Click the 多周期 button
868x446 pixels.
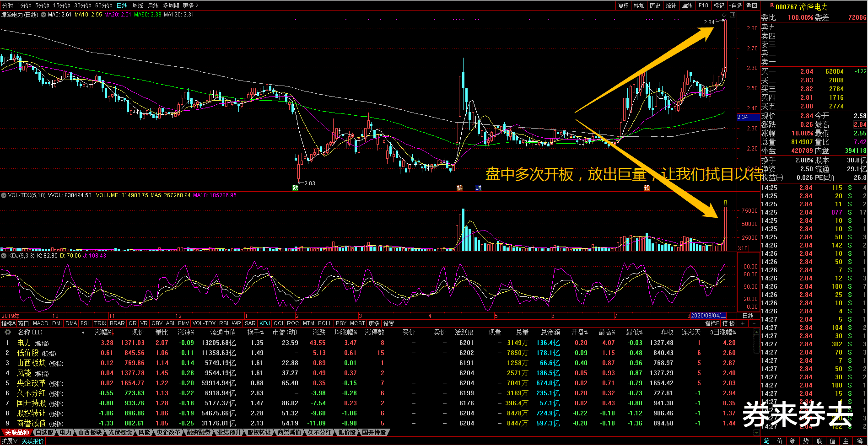171,5
